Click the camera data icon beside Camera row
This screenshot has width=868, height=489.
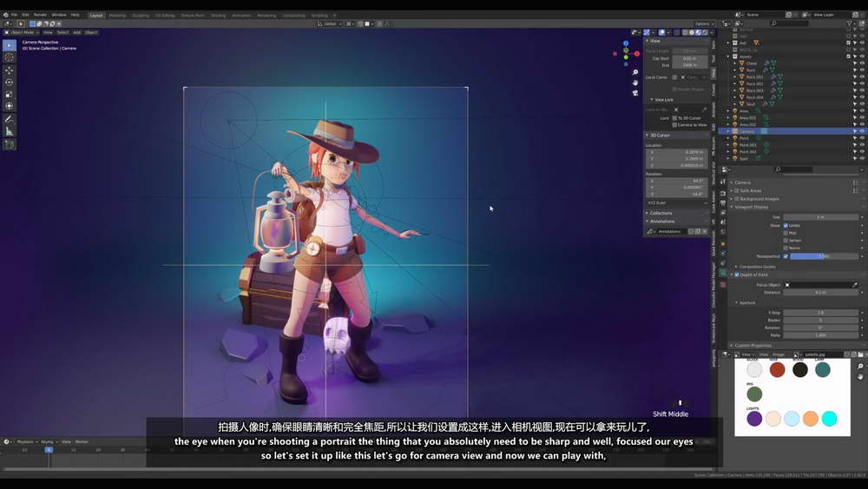point(764,131)
